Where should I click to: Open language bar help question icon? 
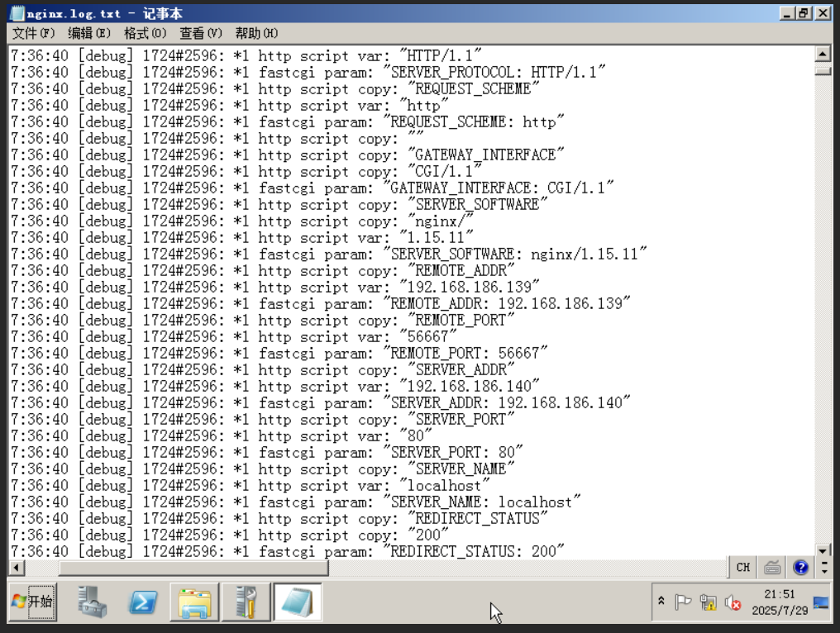tap(800, 567)
